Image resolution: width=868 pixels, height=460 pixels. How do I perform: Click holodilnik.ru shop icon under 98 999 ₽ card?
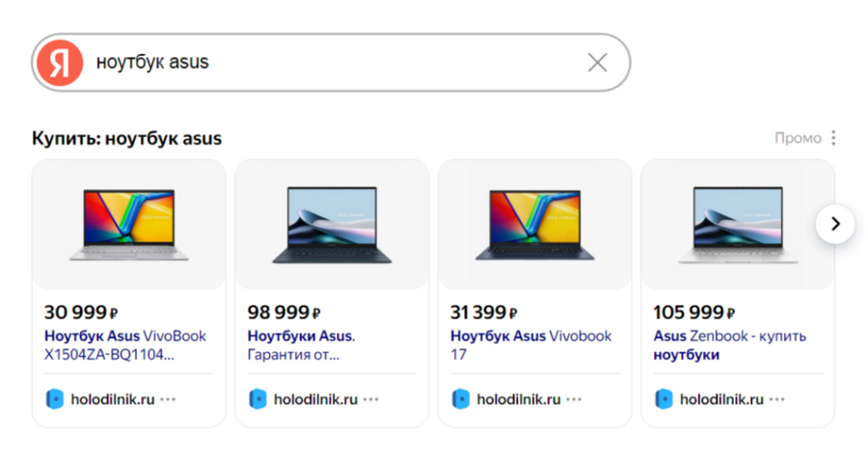coord(258,399)
